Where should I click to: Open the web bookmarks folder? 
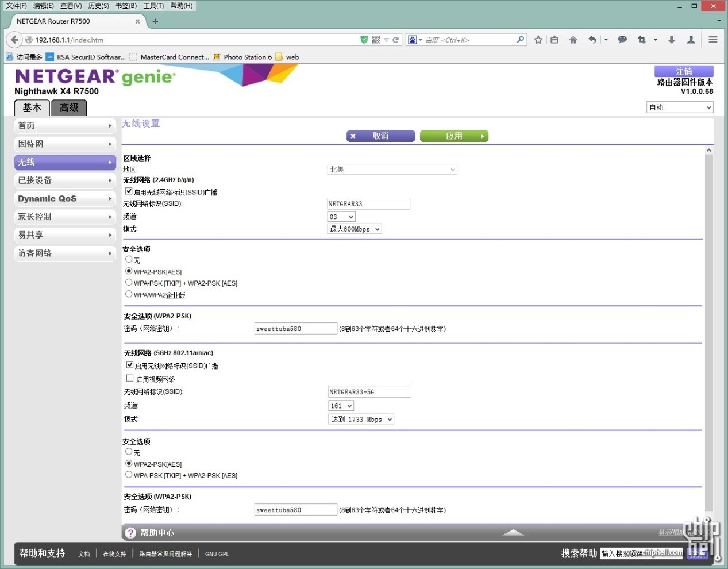[287, 57]
